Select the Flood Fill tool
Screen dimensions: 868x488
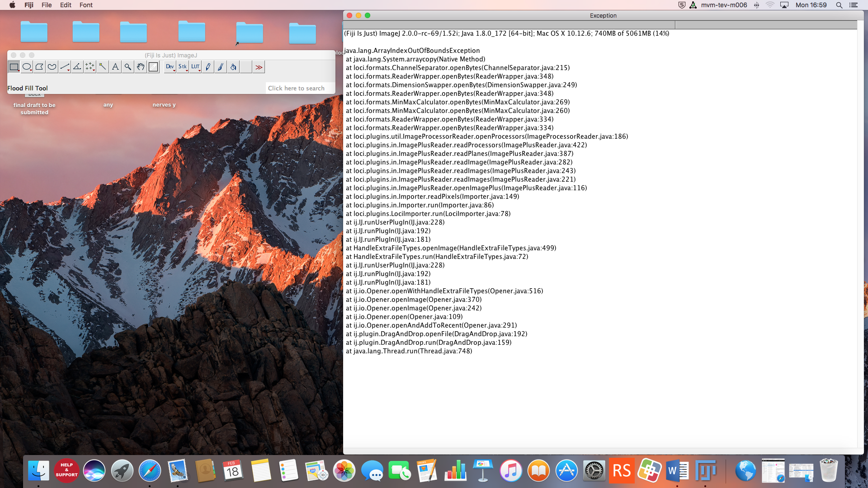[233, 67]
